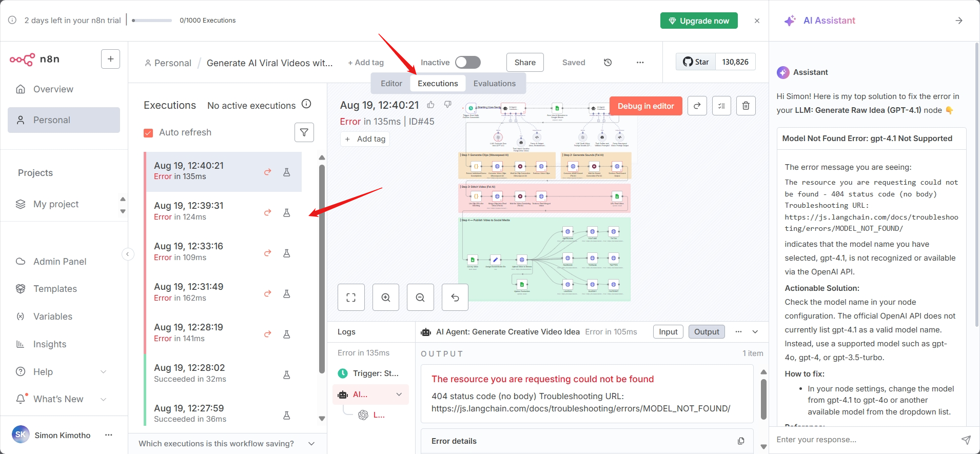Dismiss the trial banner
Image resolution: width=980 pixels, height=454 pixels.
(x=757, y=21)
